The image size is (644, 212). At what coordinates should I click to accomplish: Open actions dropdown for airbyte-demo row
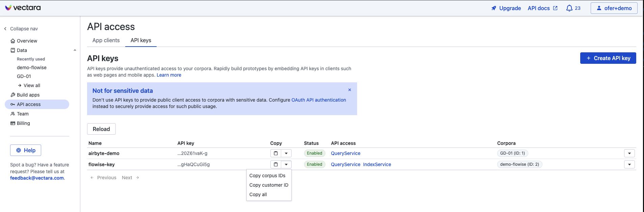pyautogui.click(x=629, y=153)
